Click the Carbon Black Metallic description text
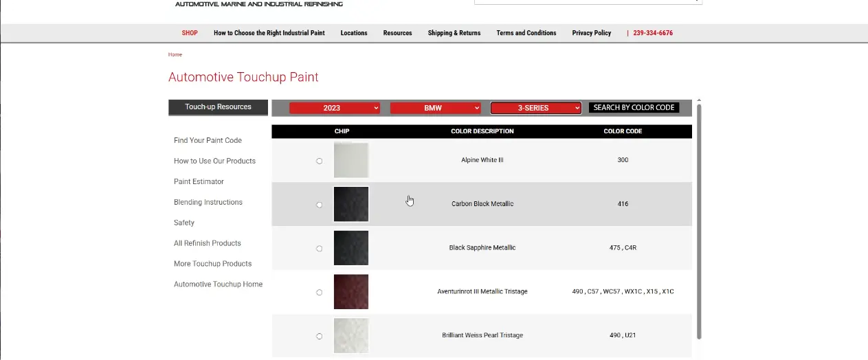 (x=482, y=204)
